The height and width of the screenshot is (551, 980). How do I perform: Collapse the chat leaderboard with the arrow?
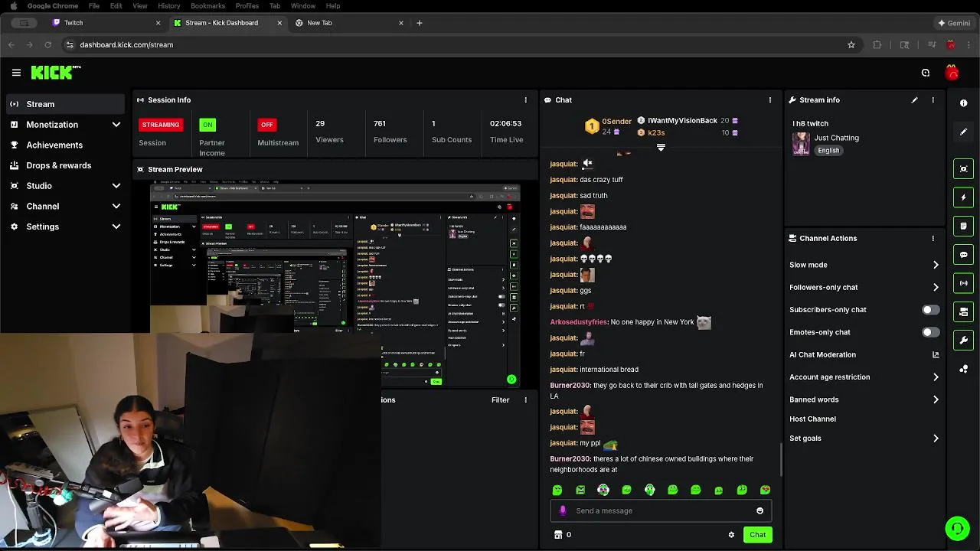(x=661, y=147)
